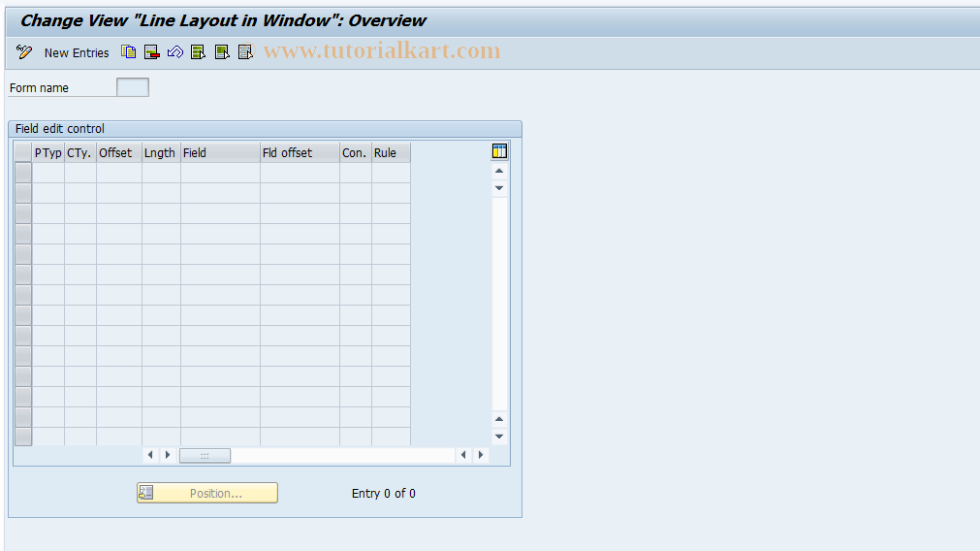
Task: Click the Undo Change icon
Action: [x=175, y=52]
